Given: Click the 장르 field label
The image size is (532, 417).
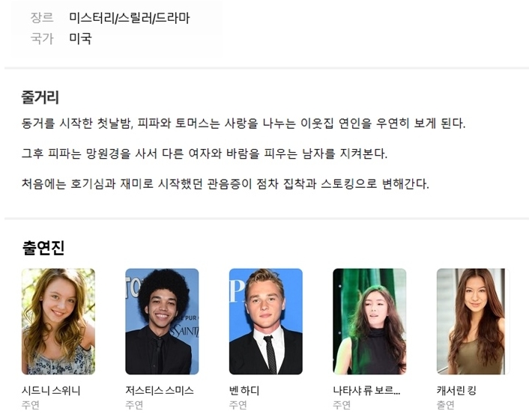Looking at the screenshot, I should (x=42, y=18).
